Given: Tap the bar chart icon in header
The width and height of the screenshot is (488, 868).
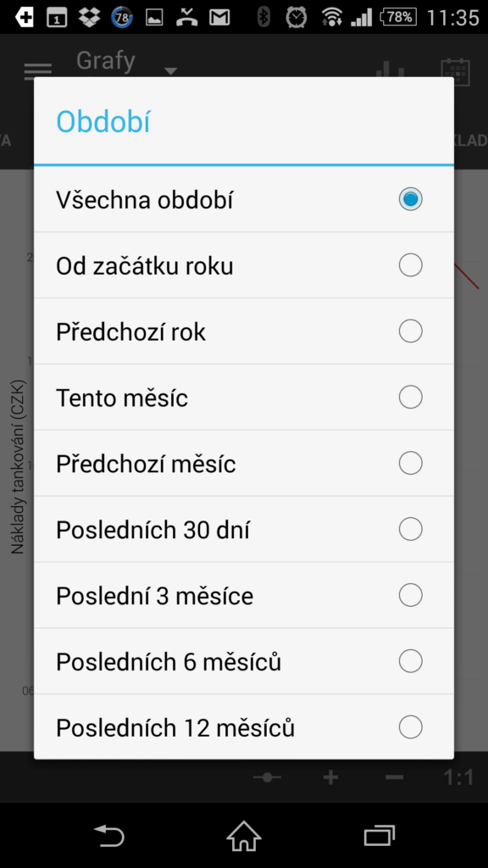Looking at the screenshot, I should (390, 70).
